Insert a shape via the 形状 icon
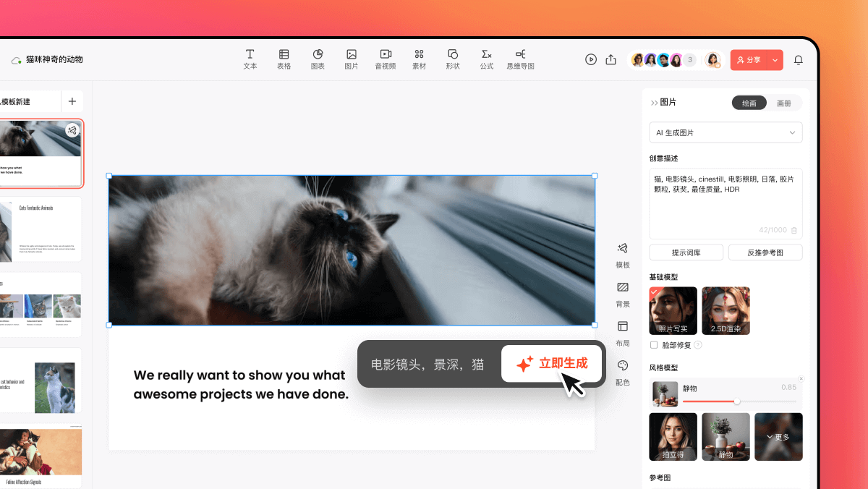 pos(453,59)
